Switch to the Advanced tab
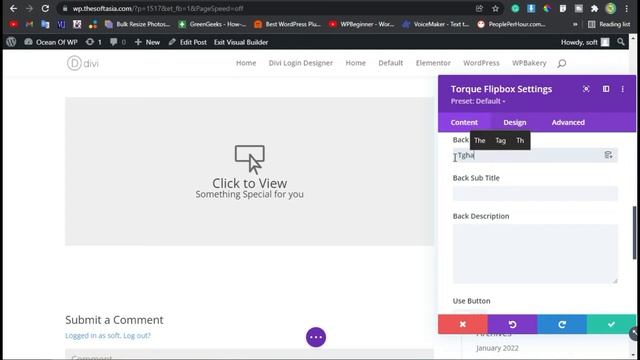 pos(568,122)
